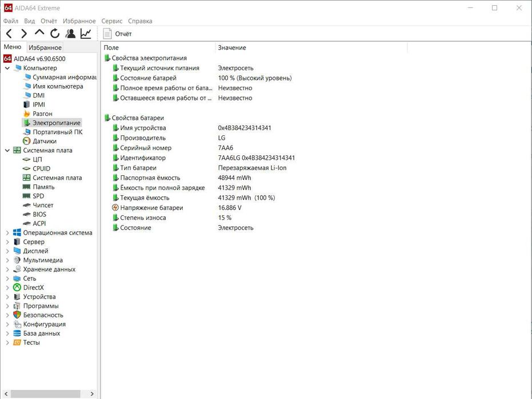Click the Поле column header
The height and width of the screenshot is (399, 532).
158,47
